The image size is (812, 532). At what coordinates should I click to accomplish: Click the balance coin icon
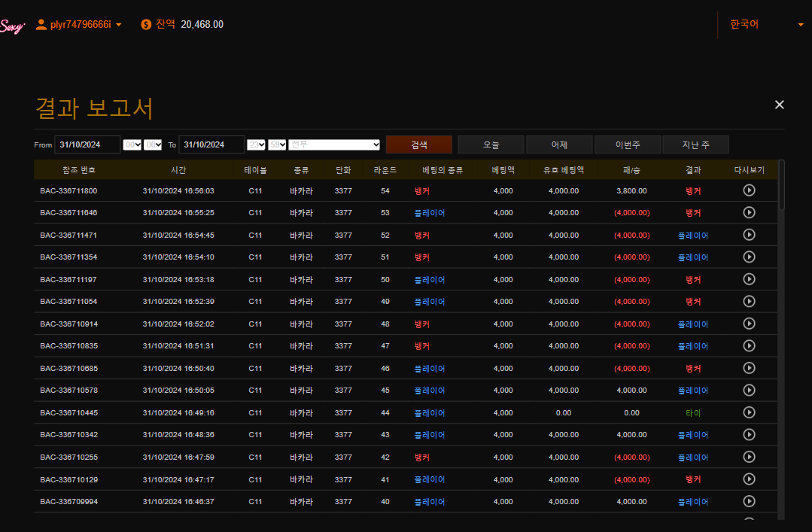[146, 24]
